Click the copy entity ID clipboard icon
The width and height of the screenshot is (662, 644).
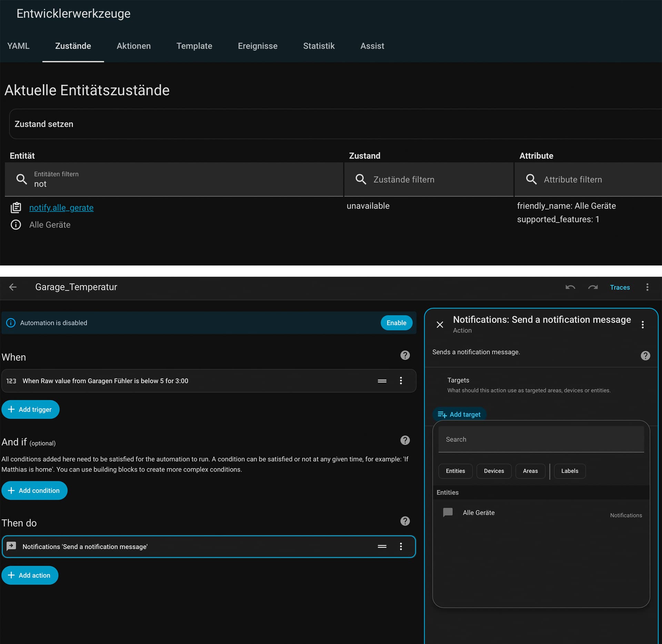[x=16, y=208]
